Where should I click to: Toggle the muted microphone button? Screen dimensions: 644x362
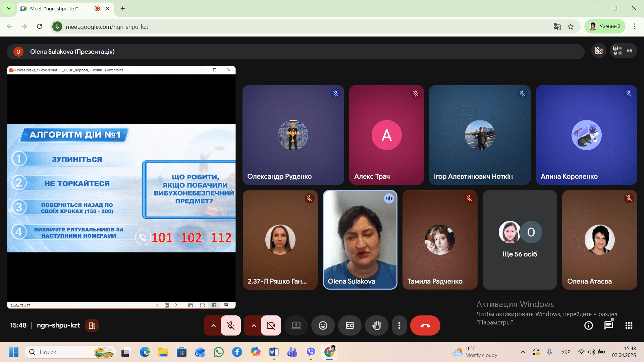[x=230, y=325]
